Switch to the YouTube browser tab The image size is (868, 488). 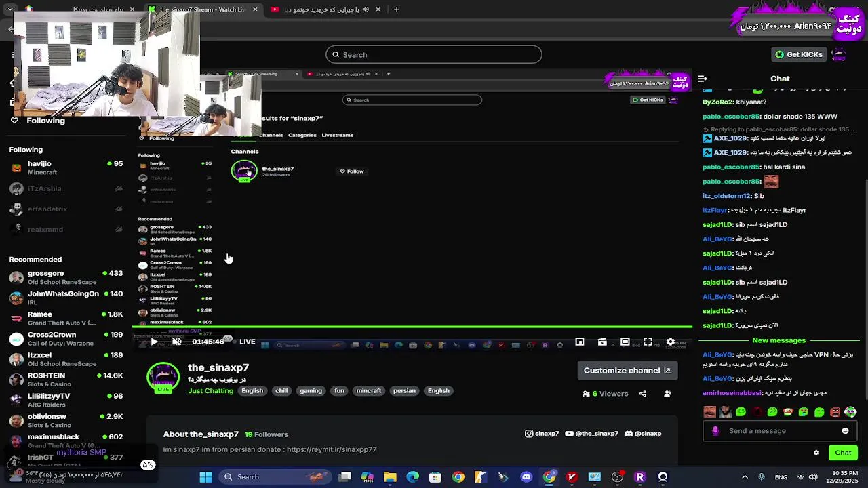[325, 9]
